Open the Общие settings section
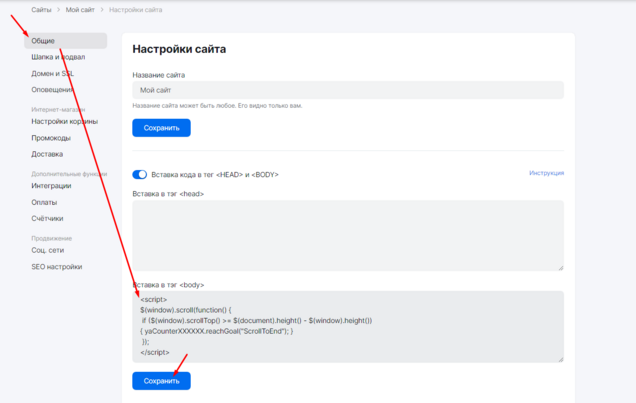The height and width of the screenshot is (403, 636). 44,41
